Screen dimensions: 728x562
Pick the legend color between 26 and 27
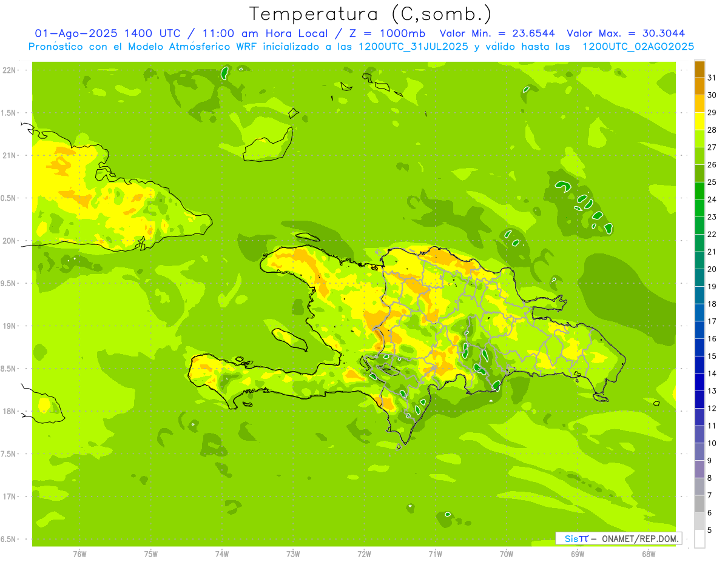699,156
